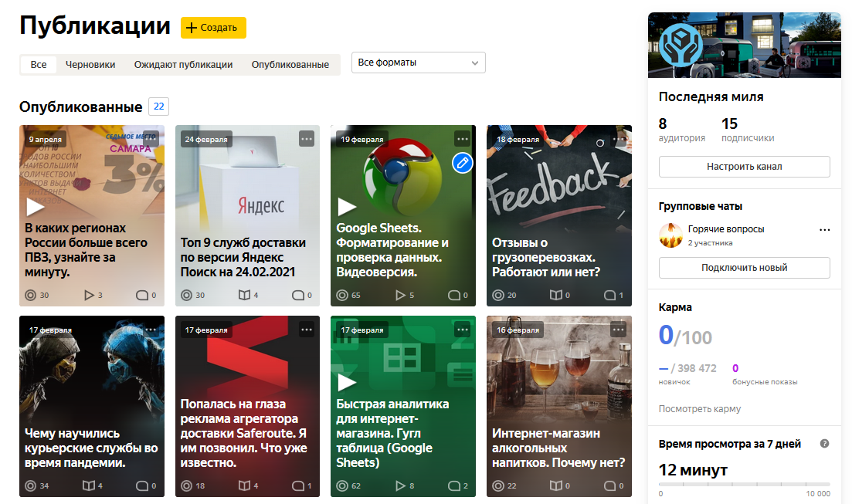Switch to Опубликованные tab
The height and width of the screenshot is (504, 852).
tap(290, 65)
